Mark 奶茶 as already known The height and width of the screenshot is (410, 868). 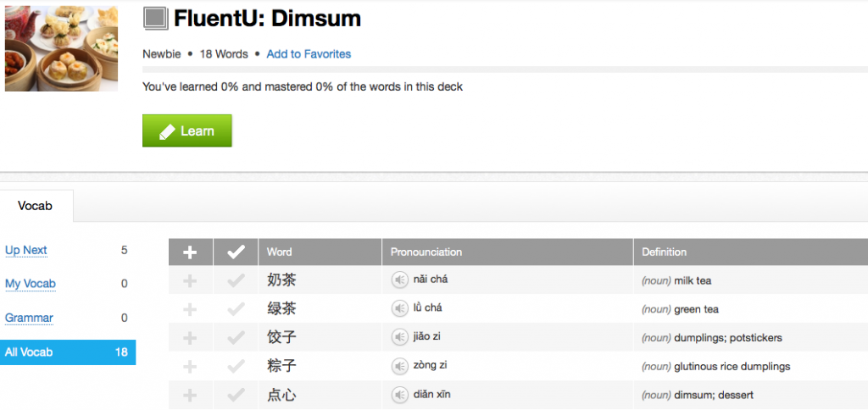pos(236,280)
